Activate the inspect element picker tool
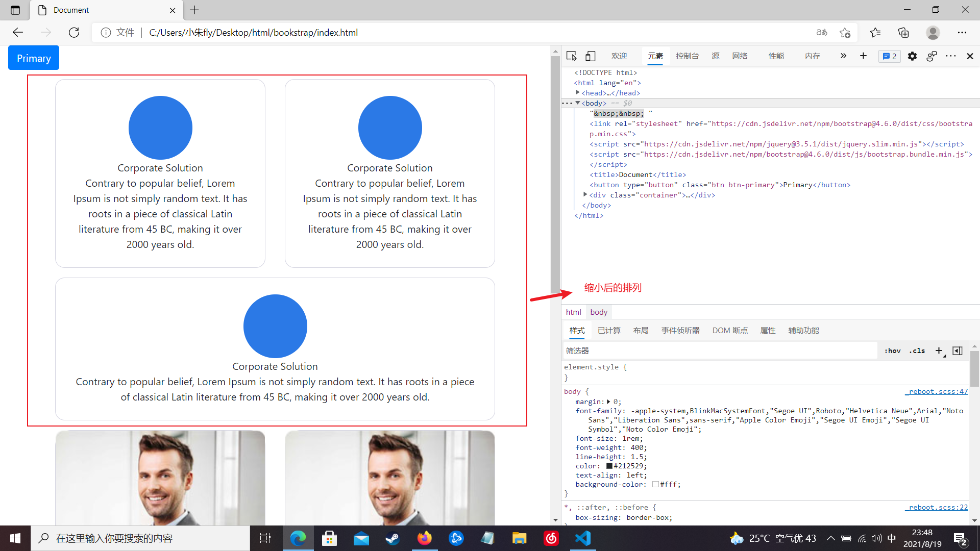980x551 pixels. (x=571, y=56)
